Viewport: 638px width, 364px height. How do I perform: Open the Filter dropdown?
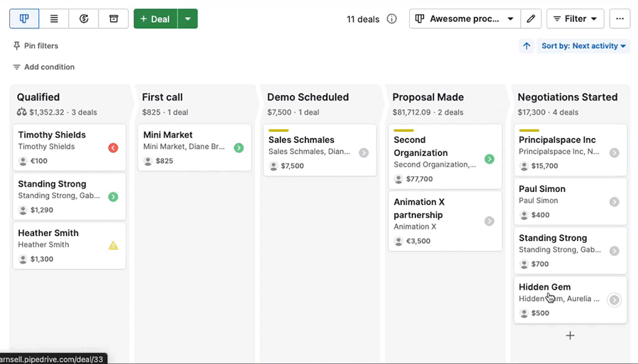575,19
